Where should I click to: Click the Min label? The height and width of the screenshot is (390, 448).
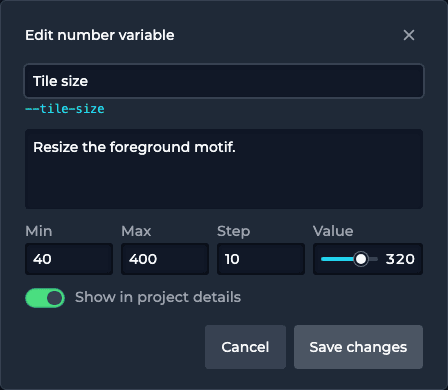[x=39, y=231]
